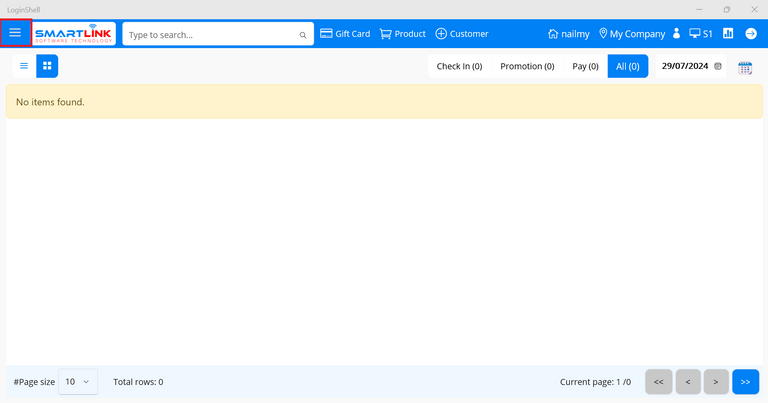Switch to grid view
Image resolution: width=768 pixels, height=403 pixels.
coord(47,66)
